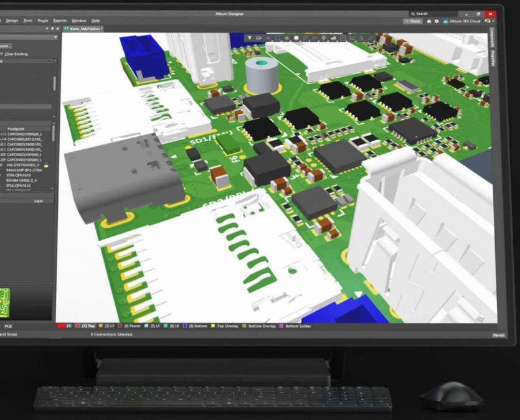Click the align objects icon in active bar

click(286, 38)
